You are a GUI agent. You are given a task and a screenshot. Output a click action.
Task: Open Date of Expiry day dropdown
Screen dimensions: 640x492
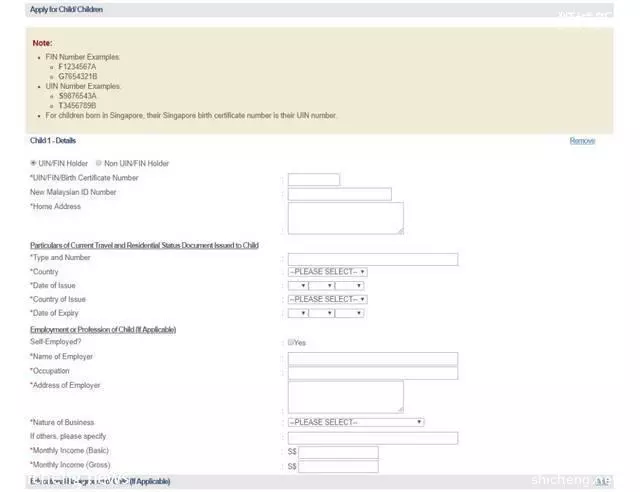click(x=298, y=313)
